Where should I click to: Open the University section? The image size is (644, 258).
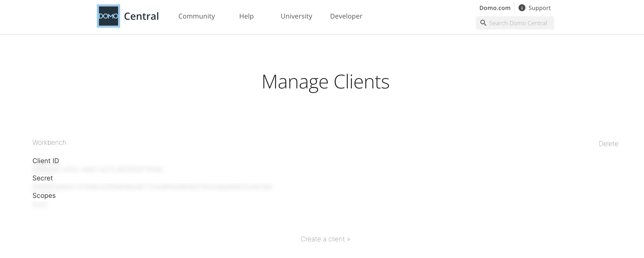[296, 16]
